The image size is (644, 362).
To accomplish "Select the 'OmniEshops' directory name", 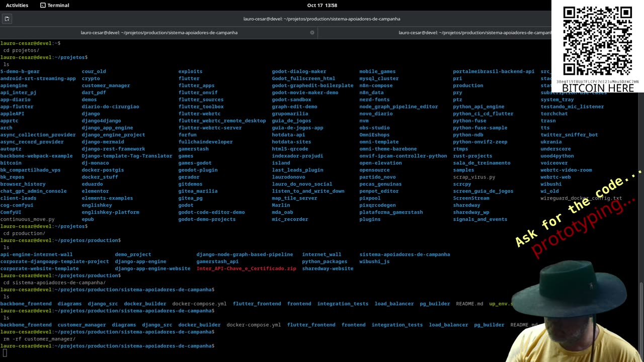I will coord(374,135).
